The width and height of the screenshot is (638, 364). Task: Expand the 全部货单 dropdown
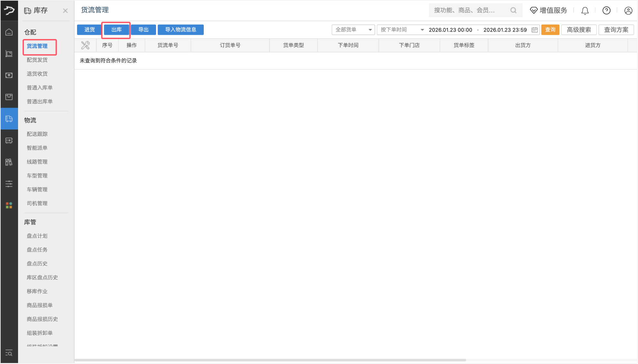(353, 30)
